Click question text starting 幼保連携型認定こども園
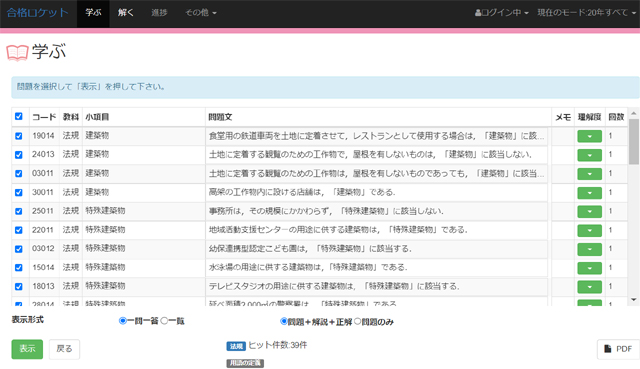Viewport: 640px width, 369px height. (311, 249)
